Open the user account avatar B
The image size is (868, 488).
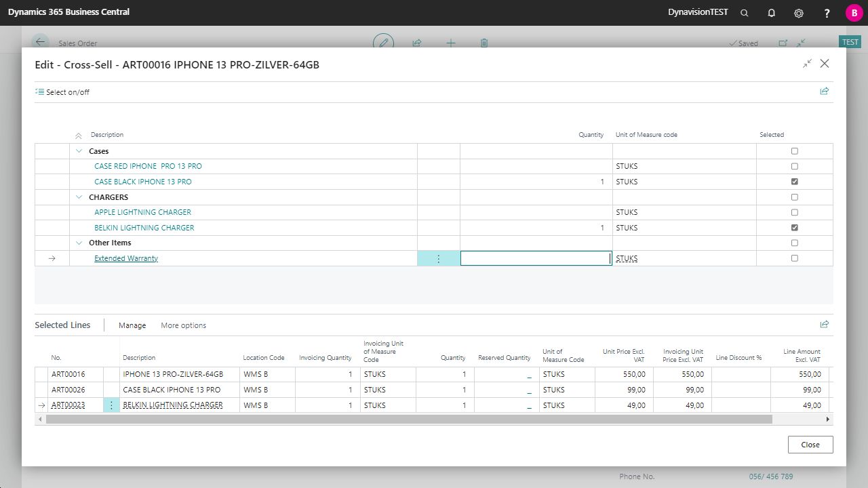(854, 13)
